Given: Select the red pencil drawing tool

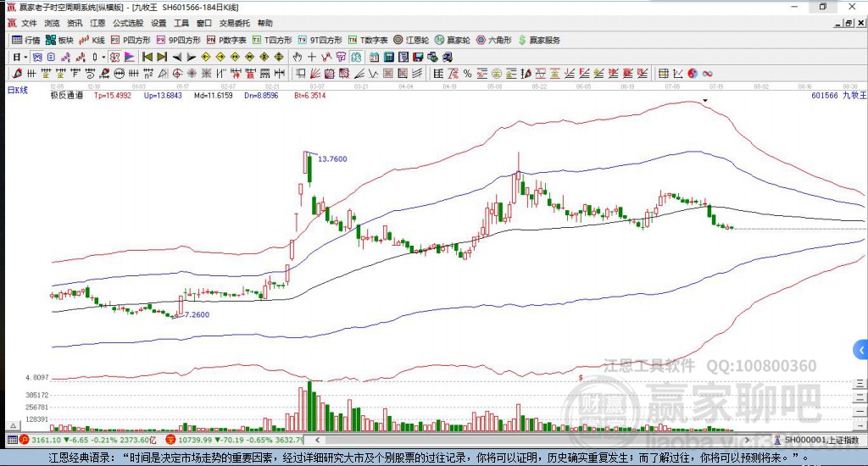Looking at the screenshot, I should (x=17, y=73).
